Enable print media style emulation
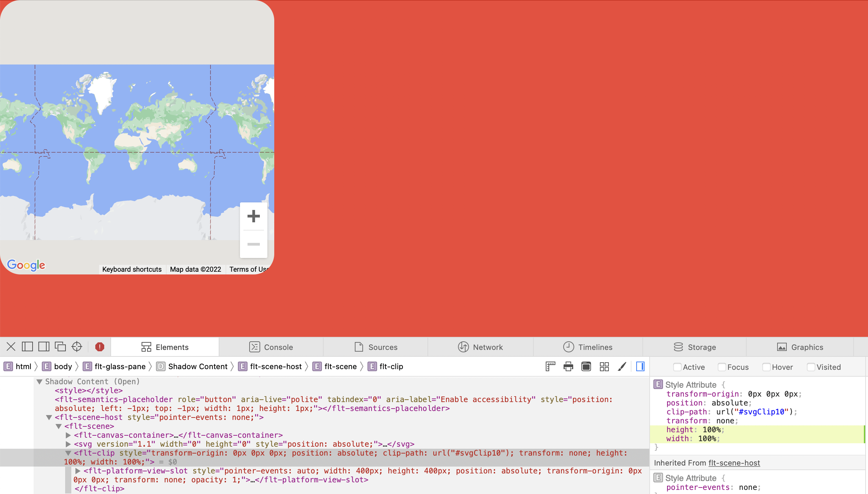This screenshot has width=868, height=494. 568,366
